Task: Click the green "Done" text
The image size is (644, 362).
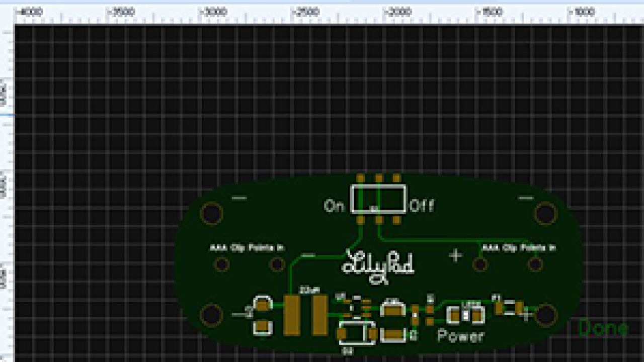Action: coord(603,328)
